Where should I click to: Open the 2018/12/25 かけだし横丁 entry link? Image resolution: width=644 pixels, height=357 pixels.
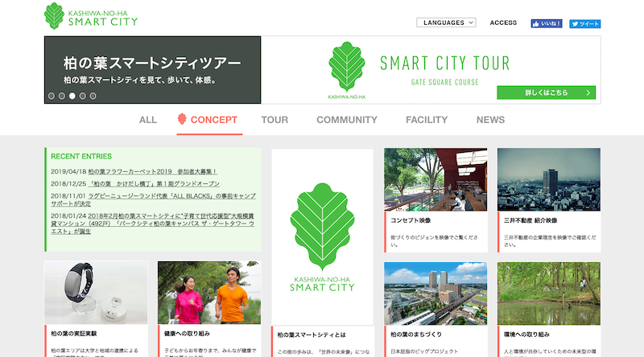click(154, 184)
